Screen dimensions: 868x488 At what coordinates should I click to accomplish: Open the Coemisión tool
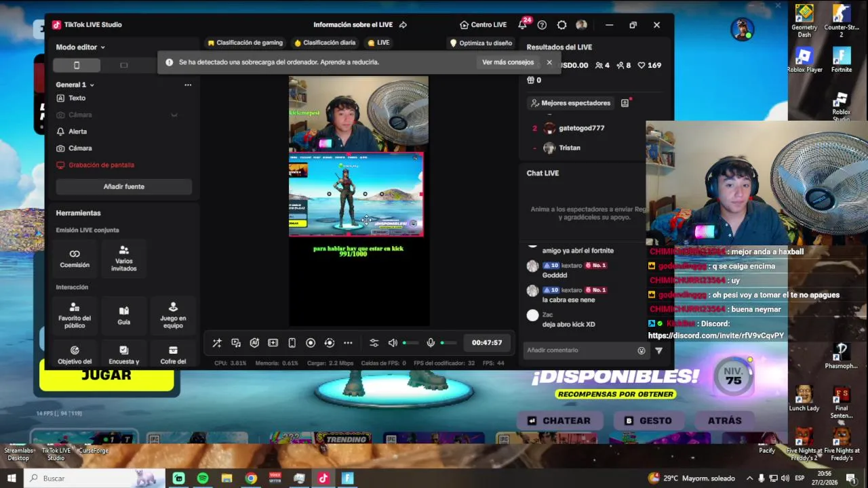(75, 259)
